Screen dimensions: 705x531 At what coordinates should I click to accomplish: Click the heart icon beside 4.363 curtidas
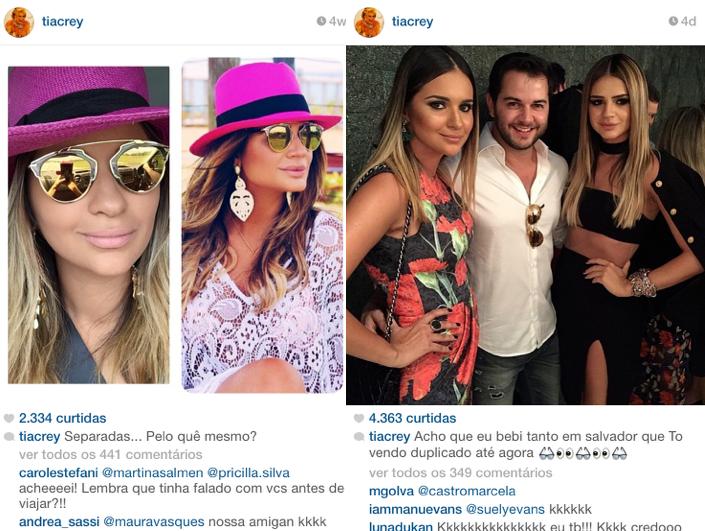pos(359,419)
